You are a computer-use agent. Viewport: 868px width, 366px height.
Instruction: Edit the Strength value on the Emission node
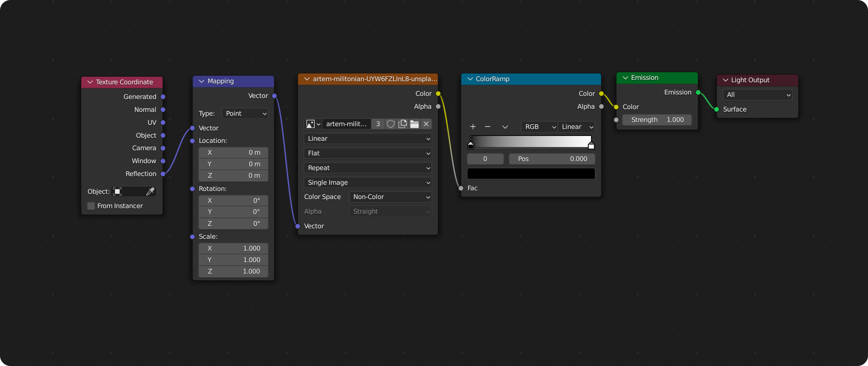tap(657, 120)
